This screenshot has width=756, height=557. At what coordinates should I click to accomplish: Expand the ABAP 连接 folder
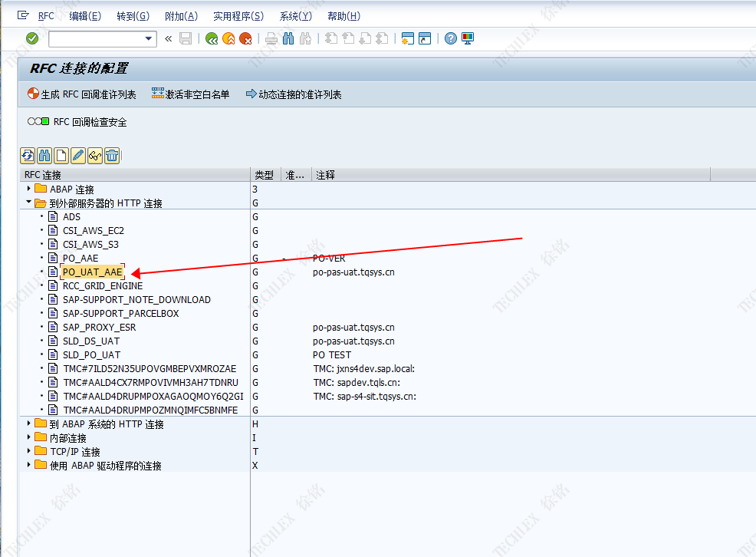click(x=29, y=189)
